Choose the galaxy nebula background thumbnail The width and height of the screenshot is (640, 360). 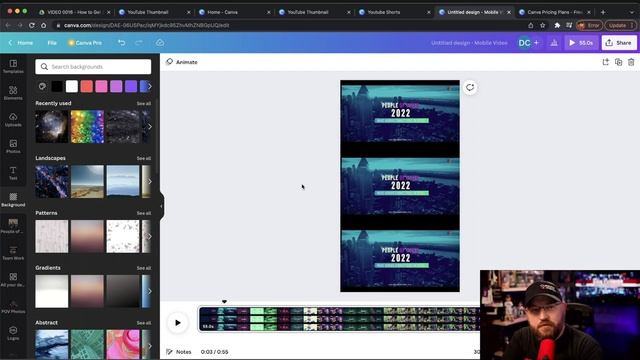[x=52, y=127]
